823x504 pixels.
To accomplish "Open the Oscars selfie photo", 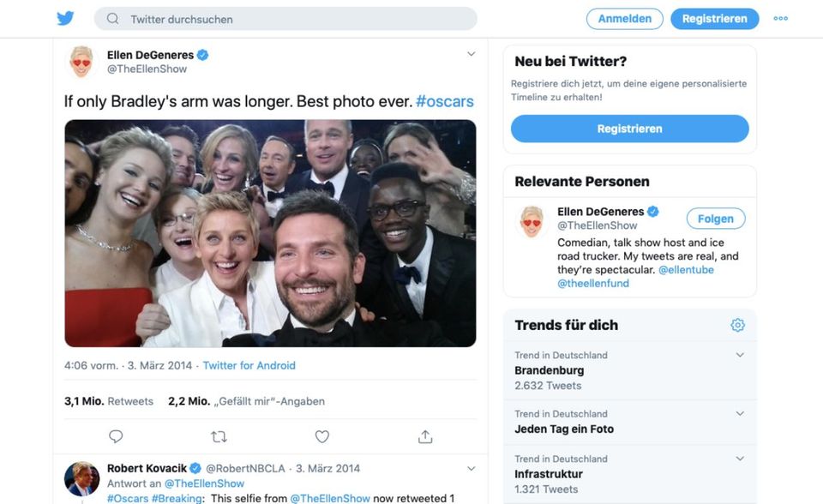I will point(270,233).
